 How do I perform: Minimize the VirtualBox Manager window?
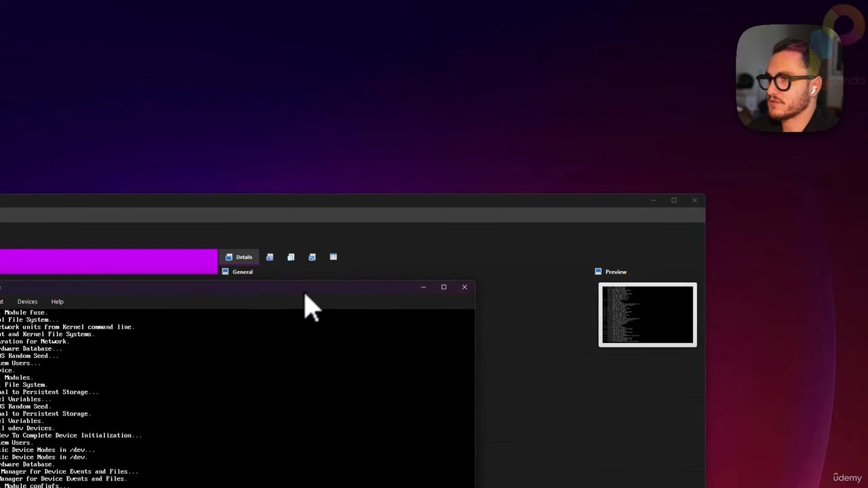click(x=653, y=200)
